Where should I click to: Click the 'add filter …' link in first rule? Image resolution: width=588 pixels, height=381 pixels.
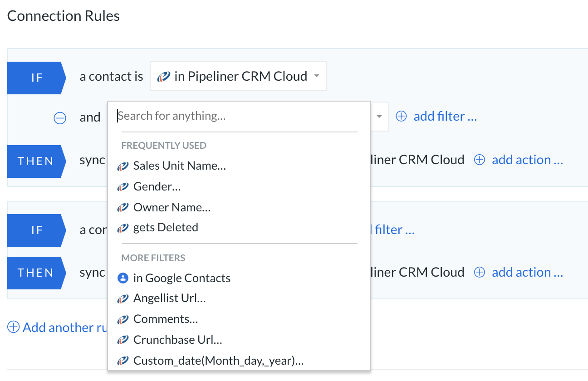coord(445,117)
